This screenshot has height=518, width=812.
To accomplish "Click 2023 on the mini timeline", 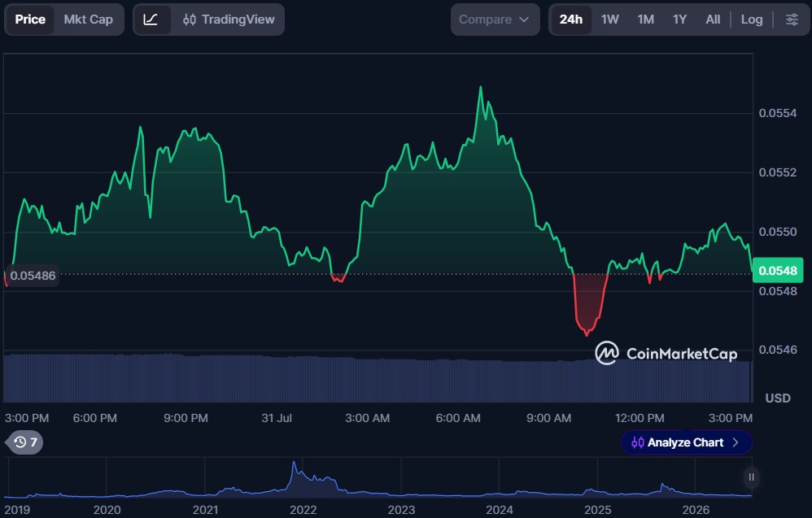I will (401, 510).
